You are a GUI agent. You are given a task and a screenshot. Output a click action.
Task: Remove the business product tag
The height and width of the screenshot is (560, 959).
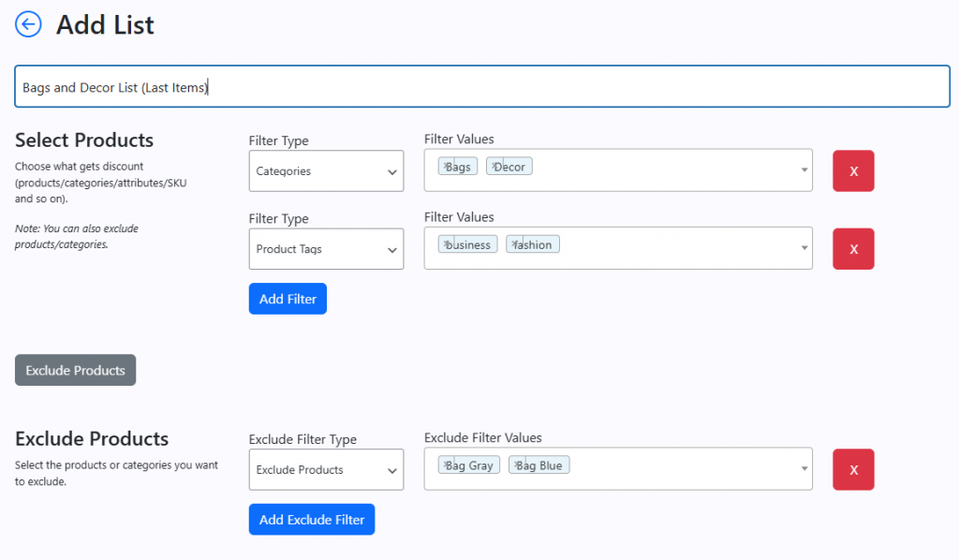coord(446,244)
